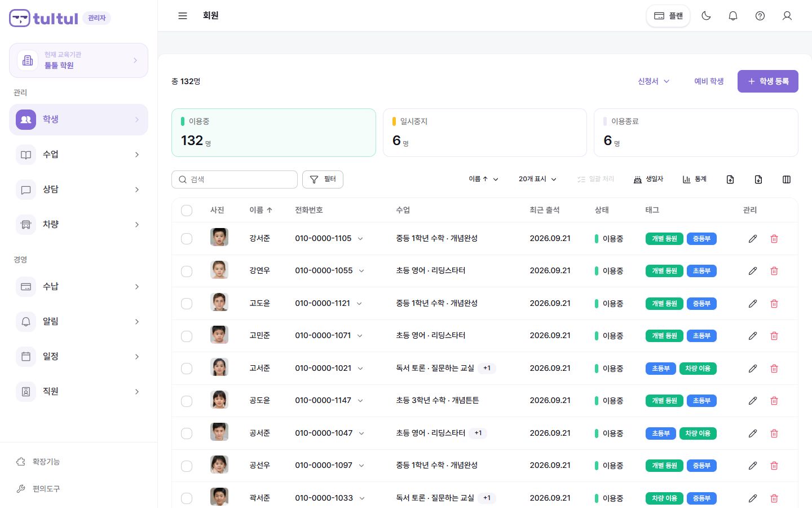Image resolution: width=812 pixels, height=508 pixels.
Task: Expand phone numbers for 고도윤
Action: (359, 304)
